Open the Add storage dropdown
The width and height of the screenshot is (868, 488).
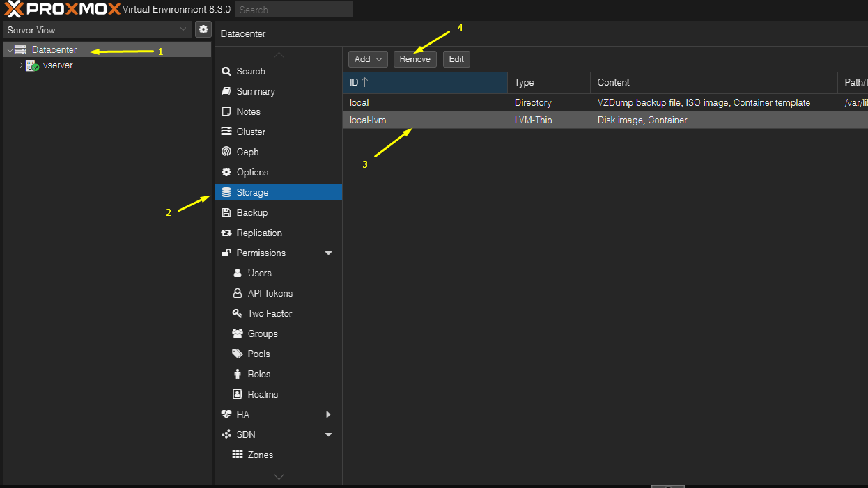pyautogui.click(x=367, y=58)
